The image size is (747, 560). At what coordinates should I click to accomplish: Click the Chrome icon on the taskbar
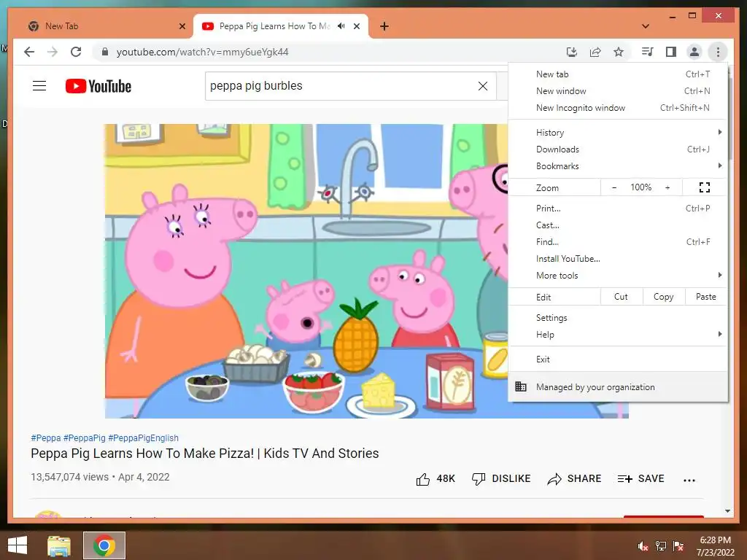click(104, 545)
